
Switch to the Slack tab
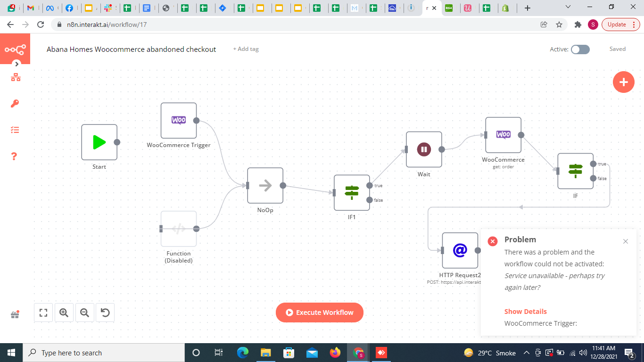point(108,8)
